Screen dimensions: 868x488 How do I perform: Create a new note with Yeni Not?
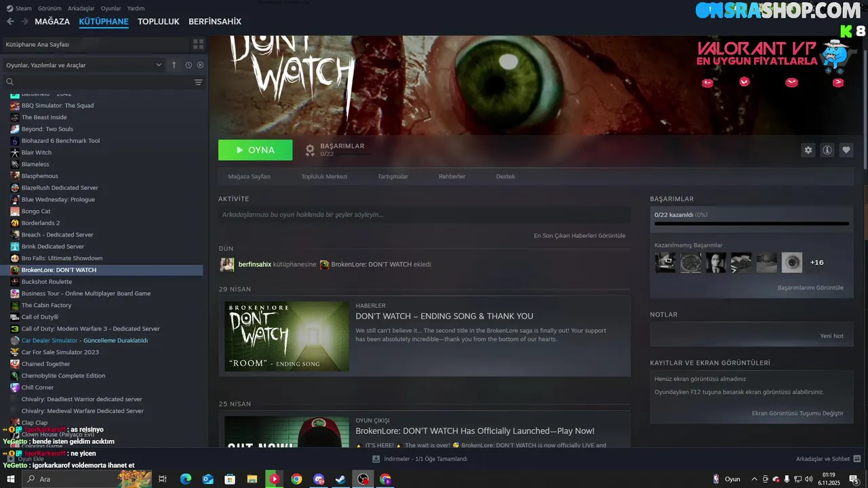pos(831,335)
